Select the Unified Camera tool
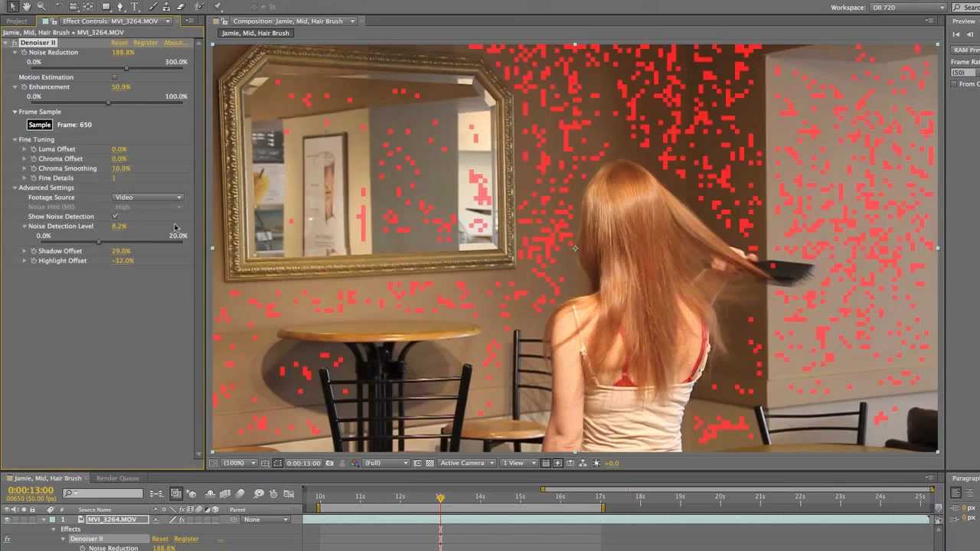Image resolution: width=980 pixels, height=551 pixels. pyautogui.click(x=74, y=6)
